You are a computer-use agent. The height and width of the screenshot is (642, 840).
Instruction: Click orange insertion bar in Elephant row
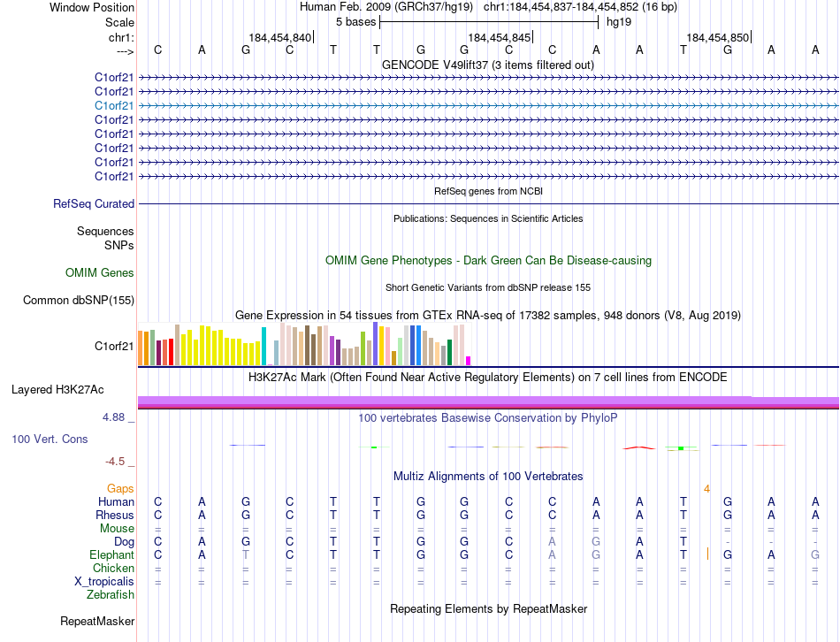pyautogui.click(x=707, y=554)
